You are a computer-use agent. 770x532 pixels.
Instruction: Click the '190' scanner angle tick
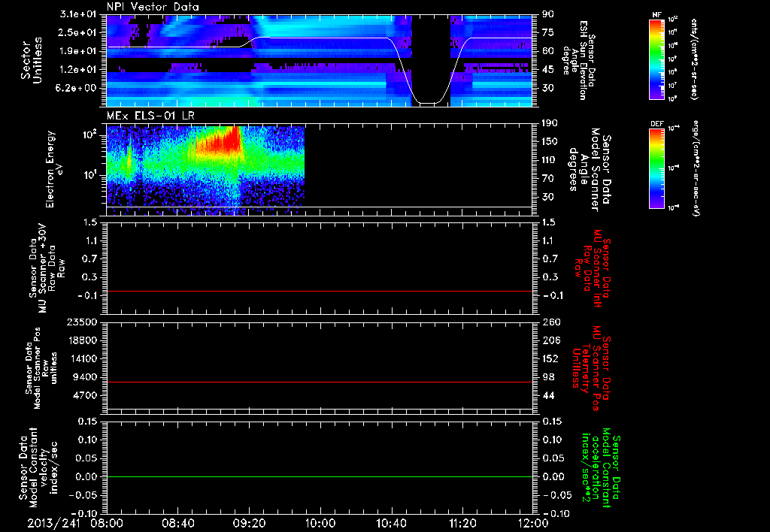550,123
